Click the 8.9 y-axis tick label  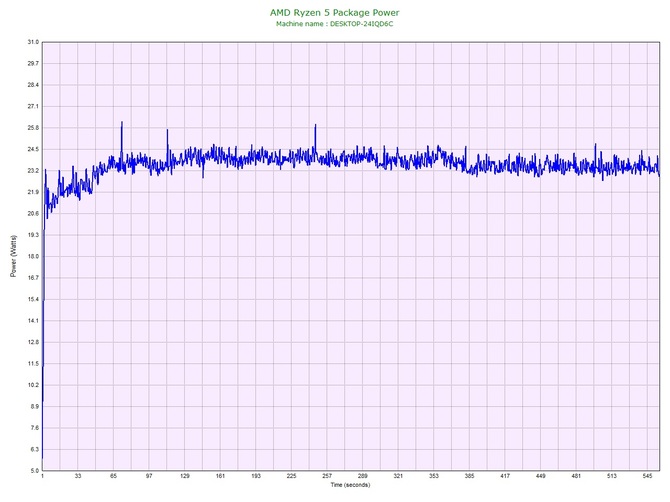click(x=34, y=407)
